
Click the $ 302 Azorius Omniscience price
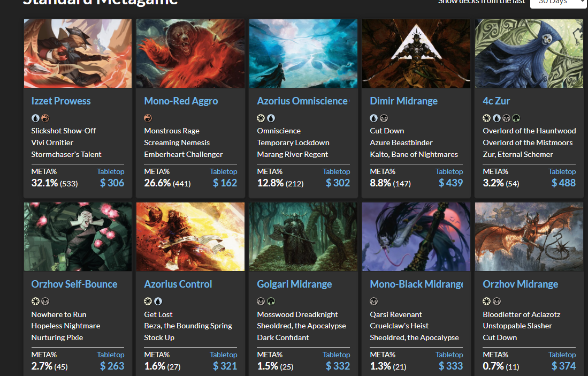coord(338,183)
